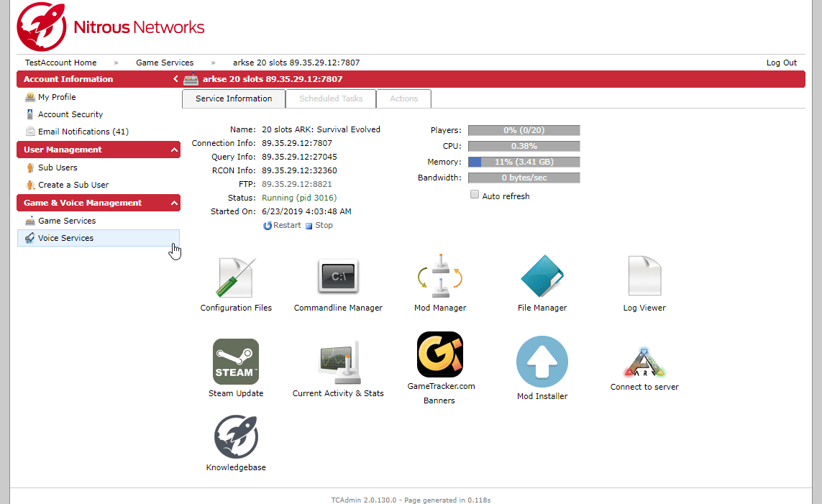Viewport: 822px width, 504px height.
Task: Click the Nitrous Networks rocket logo
Action: (x=42, y=27)
